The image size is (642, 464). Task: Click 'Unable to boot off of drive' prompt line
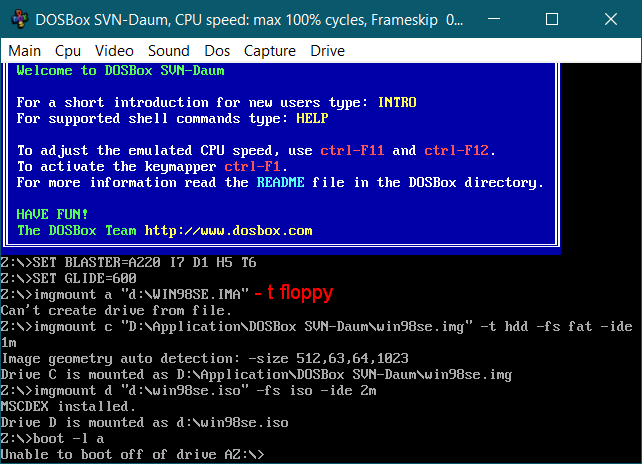132,454
